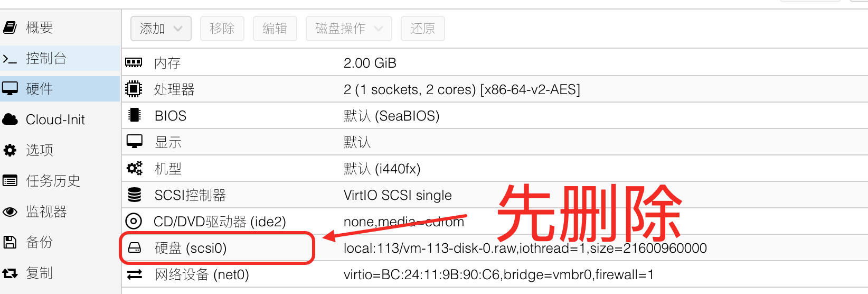The width and height of the screenshot is (868, 294).
Task: Click the hard disk (scsi0) drive icon
Action: coord(135,247)
